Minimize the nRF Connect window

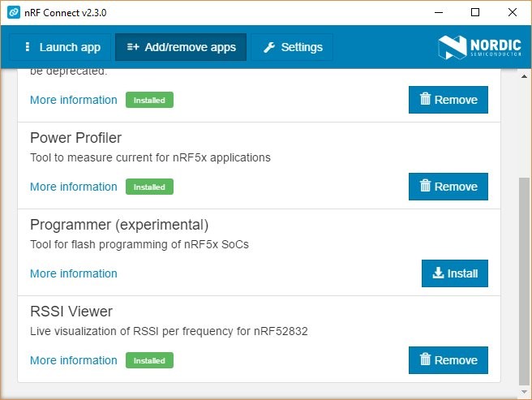(439, 12)
